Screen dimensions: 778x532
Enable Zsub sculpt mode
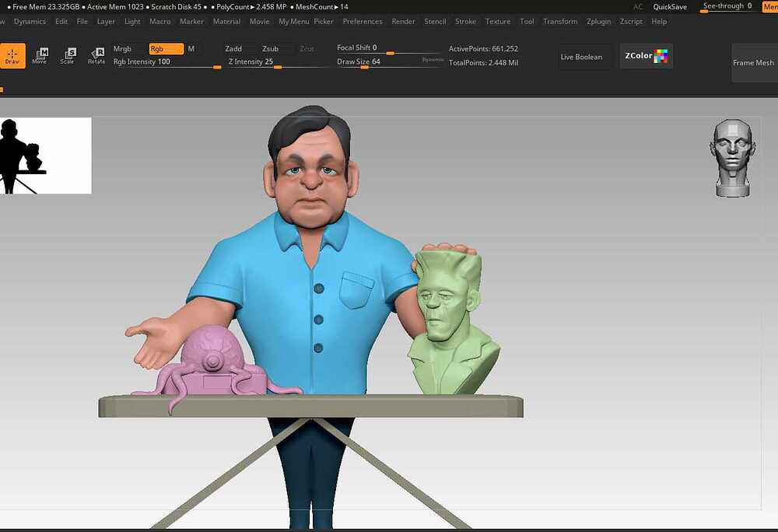pyautogui.click(x=271, y=48)
